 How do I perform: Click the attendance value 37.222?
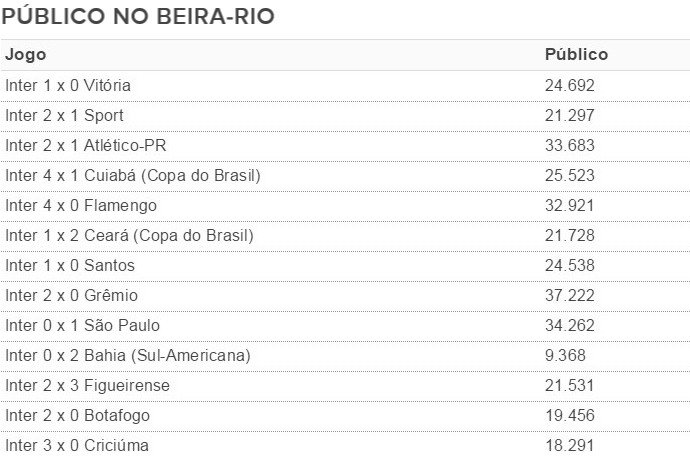[570, 295]
